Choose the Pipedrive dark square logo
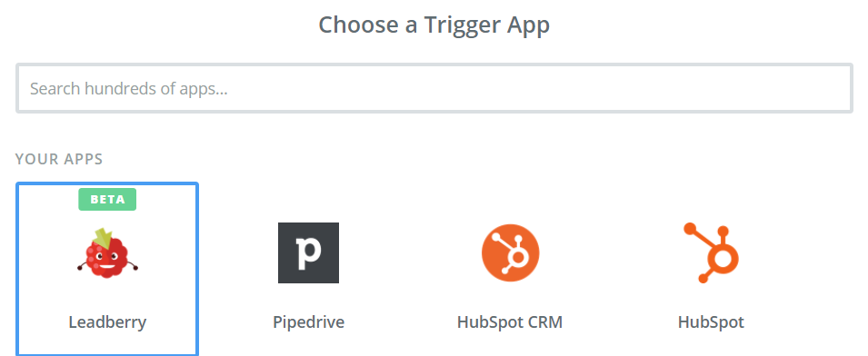868x356 pixels. pos(308,252)
